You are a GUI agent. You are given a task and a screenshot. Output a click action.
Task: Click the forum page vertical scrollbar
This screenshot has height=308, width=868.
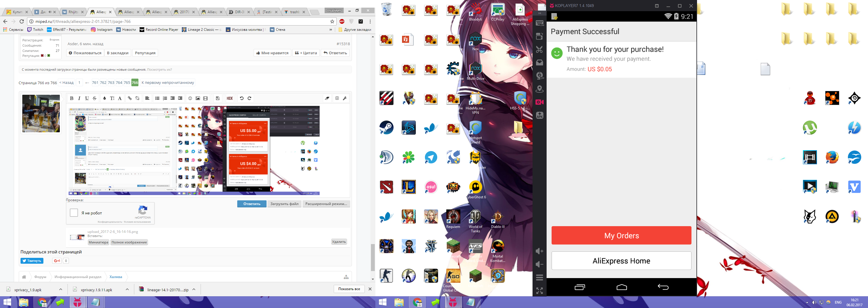373,257
